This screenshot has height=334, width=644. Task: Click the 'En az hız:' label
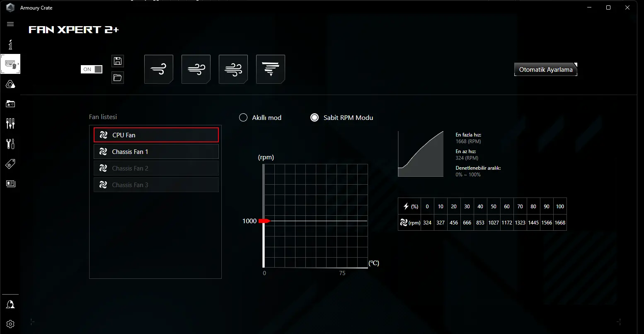[x=466, y=151]
